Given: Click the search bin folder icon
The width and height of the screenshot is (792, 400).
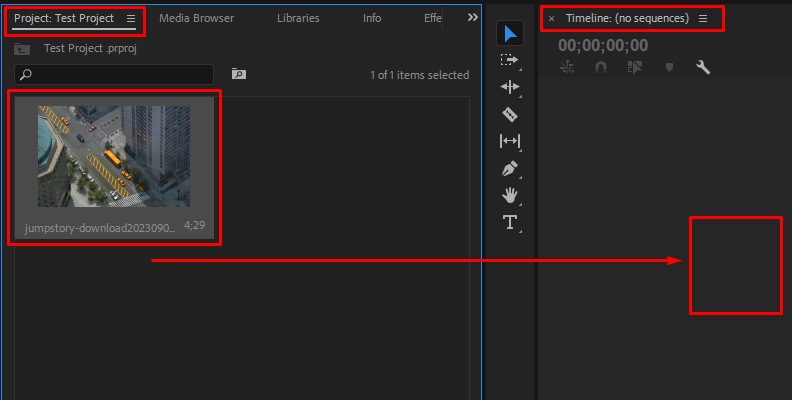Looking at the screenshot, I should 238,74.
